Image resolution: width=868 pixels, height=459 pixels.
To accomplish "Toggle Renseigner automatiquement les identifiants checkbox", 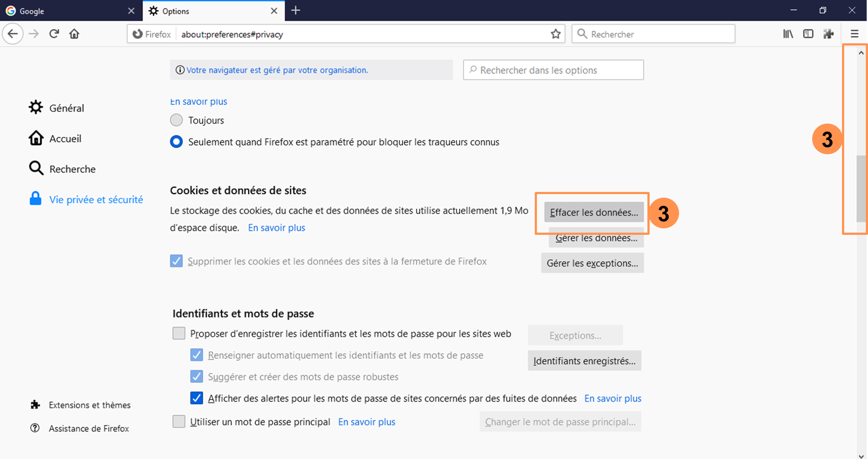I will coord(197,355).
